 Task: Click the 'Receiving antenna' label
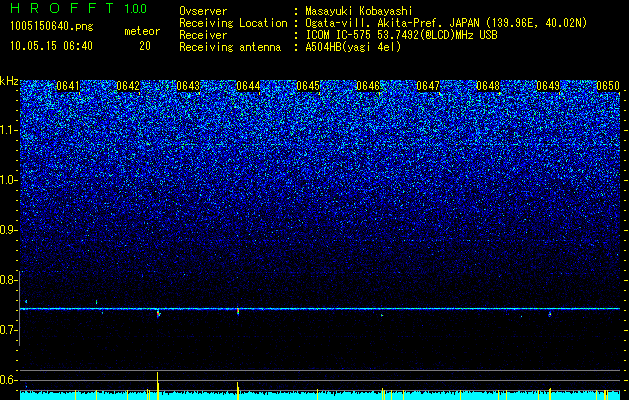[x=230, y=47]
